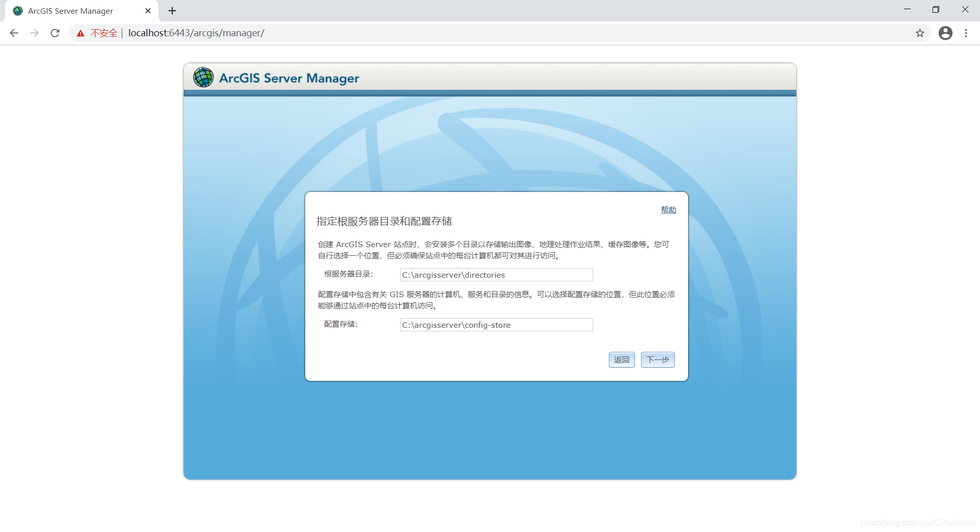The width and height of the screenshot is (980, 532).
Task: Click the 配置存储 label
Action: [341, 324]
